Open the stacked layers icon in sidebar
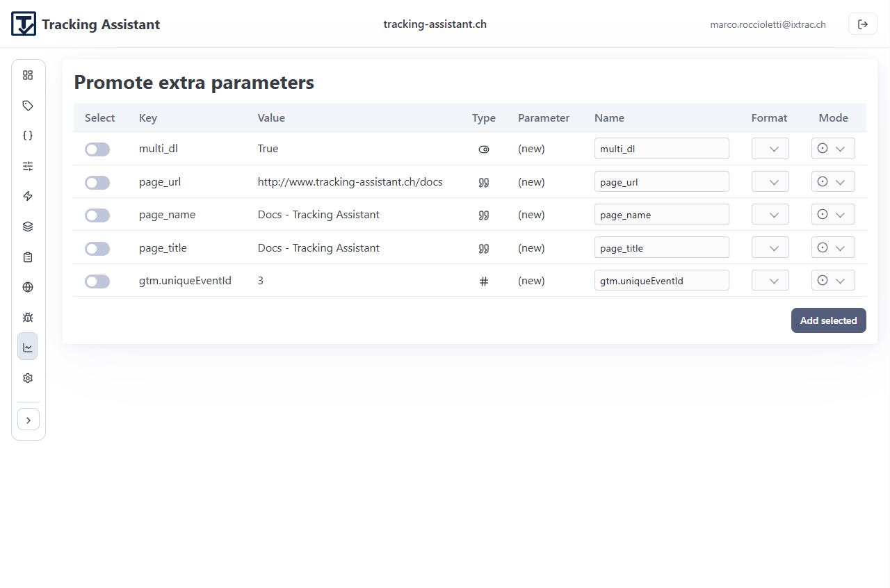 click(28, 227)
